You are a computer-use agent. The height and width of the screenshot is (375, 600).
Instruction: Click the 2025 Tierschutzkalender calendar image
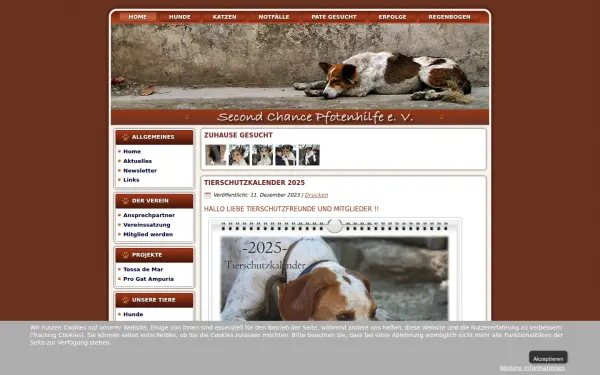click(x=335, y=269)
